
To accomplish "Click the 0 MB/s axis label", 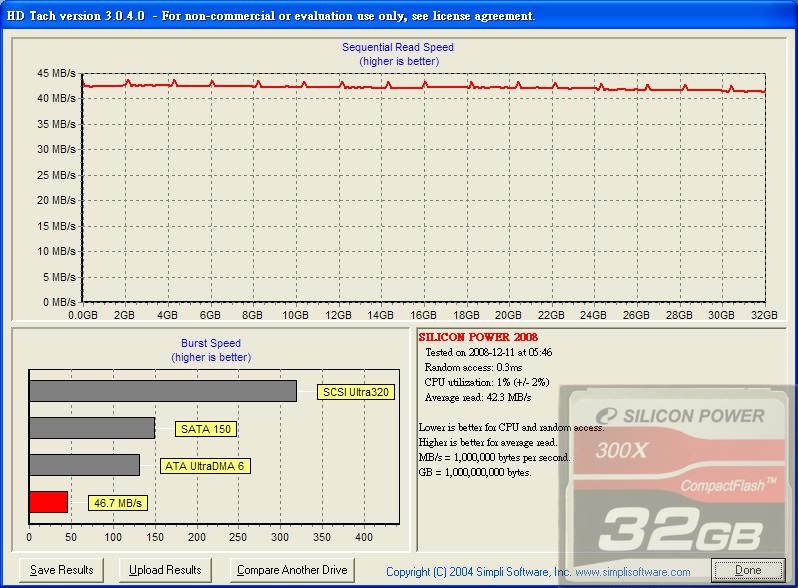I will (59, 302).
